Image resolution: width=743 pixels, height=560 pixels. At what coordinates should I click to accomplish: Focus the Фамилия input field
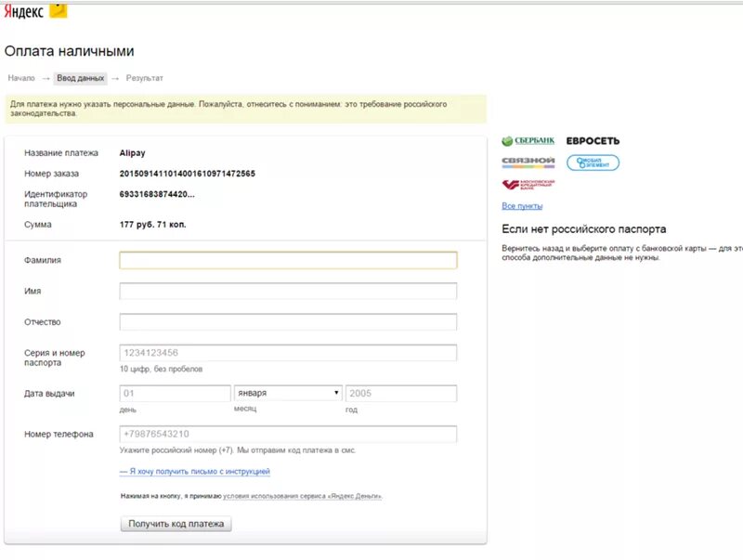click(288, 261)
